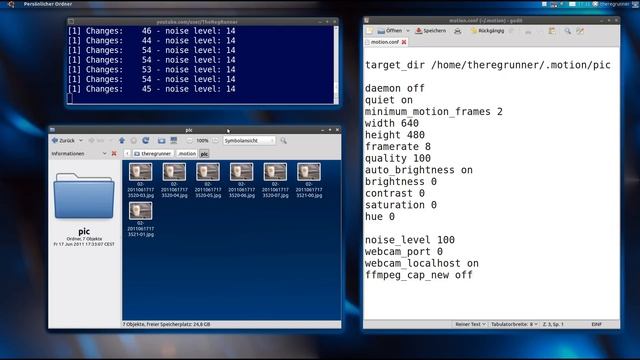The width and height of the screenshot is (640, 360).
Task: Click the pic window title bar menu icon
Action: (52, 130)
